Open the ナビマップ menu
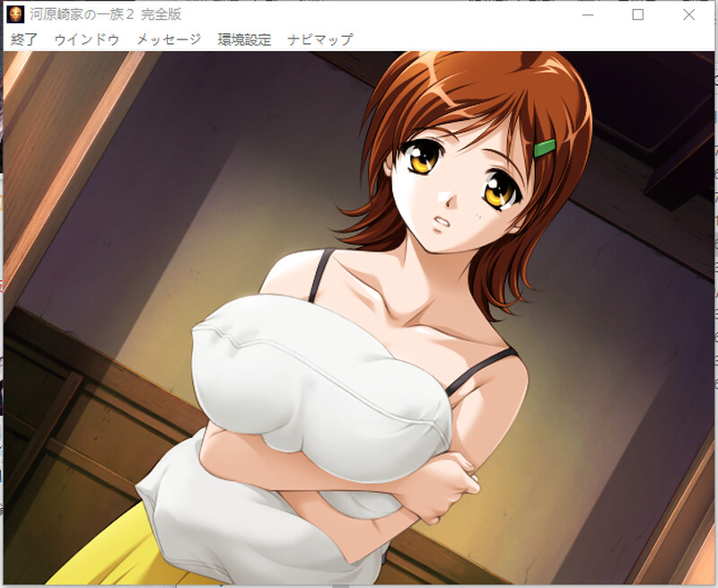 (x=320, y=39)
